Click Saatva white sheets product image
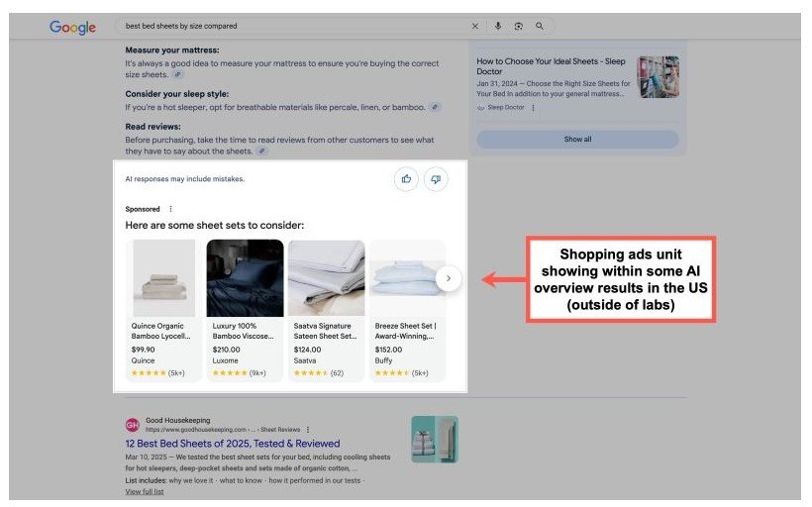 (x=326, y=278)
